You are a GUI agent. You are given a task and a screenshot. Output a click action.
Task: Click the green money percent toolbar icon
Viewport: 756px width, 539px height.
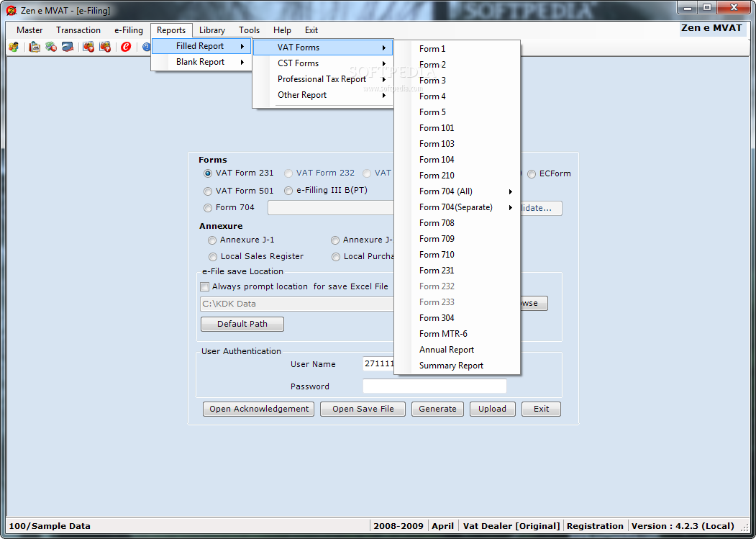coord(50,47)
